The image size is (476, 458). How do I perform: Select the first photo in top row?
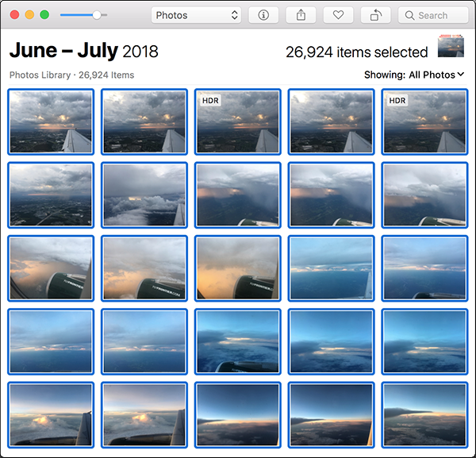click(x=51, y=121)
